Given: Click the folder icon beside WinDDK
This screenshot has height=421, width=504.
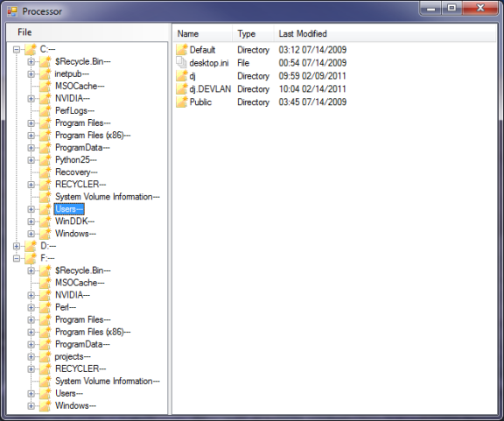Looking at the screenshot, I should (x=45, y=221).
